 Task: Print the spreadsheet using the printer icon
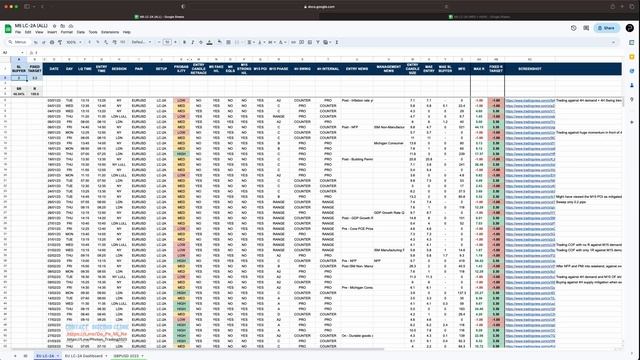coord(52,42)
